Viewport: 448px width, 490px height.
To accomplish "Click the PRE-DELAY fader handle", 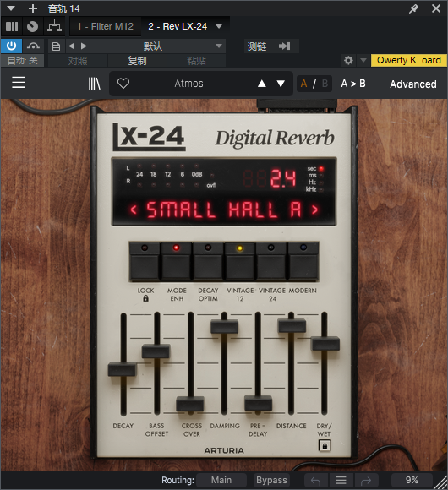I will click(x=258, y=403).
